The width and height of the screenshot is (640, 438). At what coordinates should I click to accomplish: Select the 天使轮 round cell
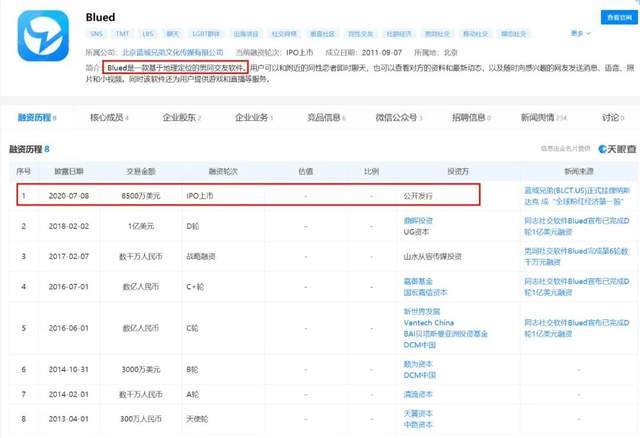(197, 419)
